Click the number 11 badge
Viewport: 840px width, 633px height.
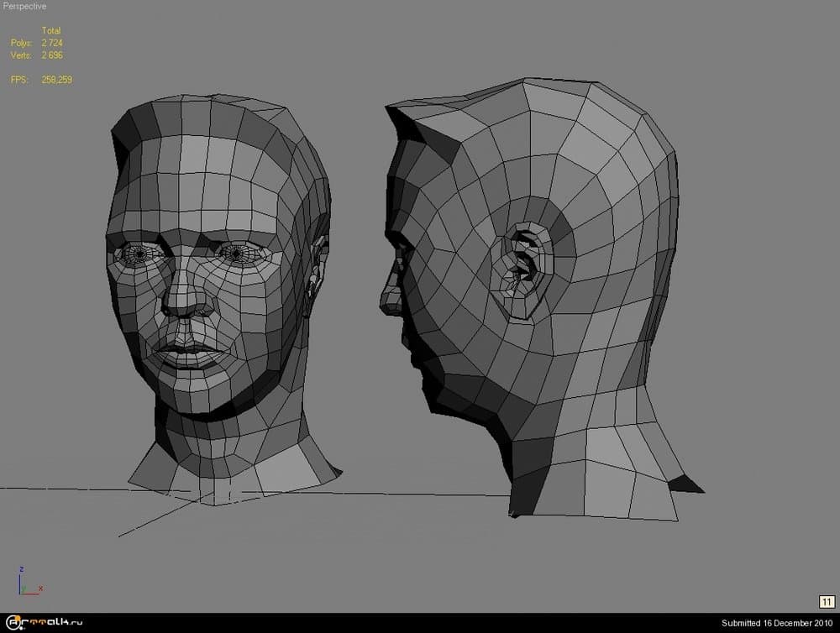[826, 601]
